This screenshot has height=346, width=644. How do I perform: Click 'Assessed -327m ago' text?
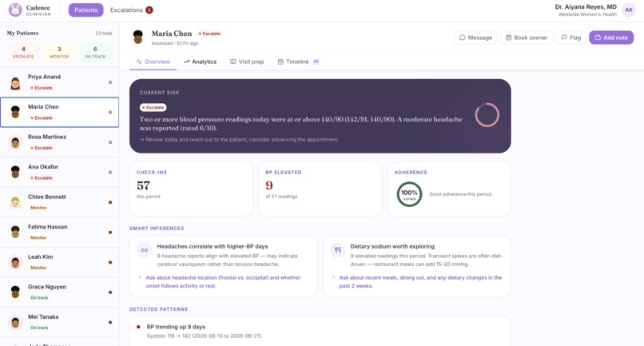click(175, 43)
